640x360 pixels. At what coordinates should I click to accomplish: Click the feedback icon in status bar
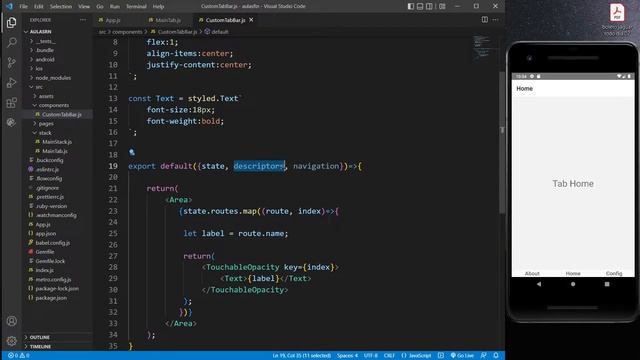(483, 356)
